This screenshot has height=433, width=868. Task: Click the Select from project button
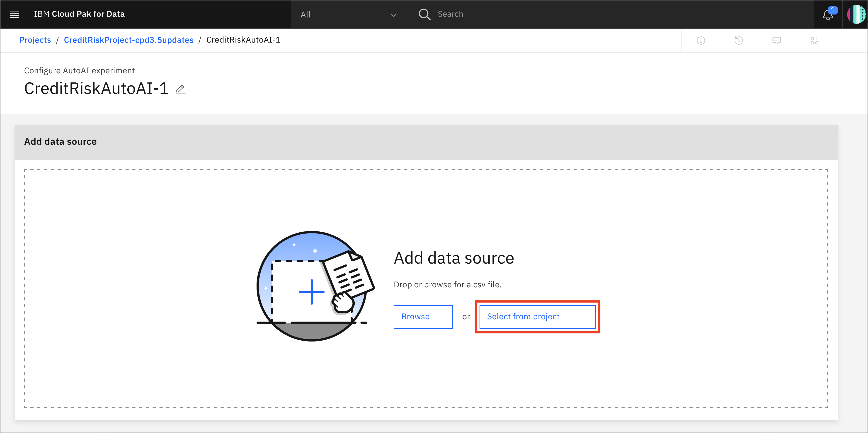coord(537,317)
